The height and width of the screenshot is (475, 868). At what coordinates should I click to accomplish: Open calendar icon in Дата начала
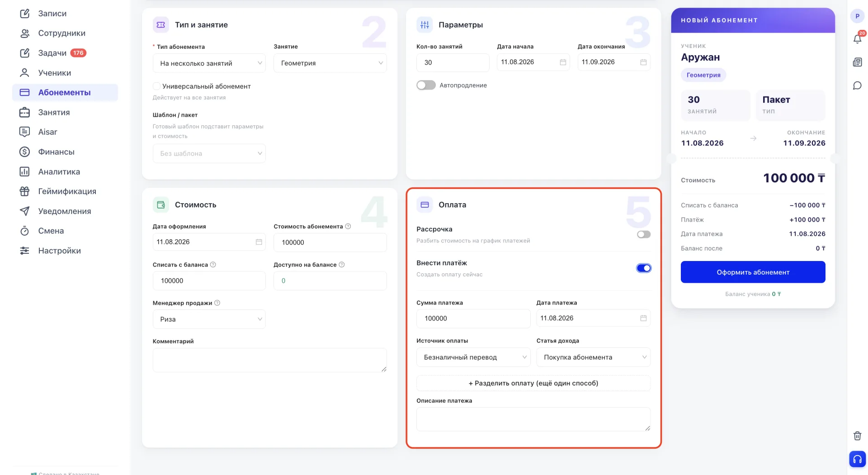click(563, 62)
